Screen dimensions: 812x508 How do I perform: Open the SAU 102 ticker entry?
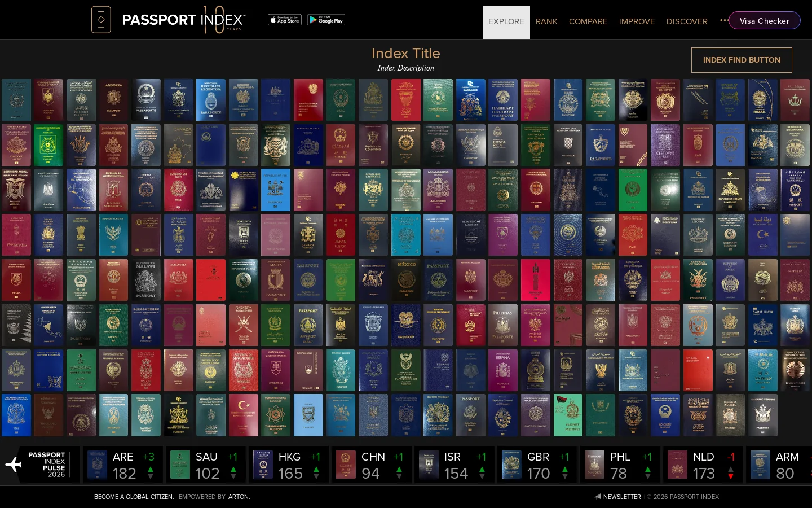206,465
